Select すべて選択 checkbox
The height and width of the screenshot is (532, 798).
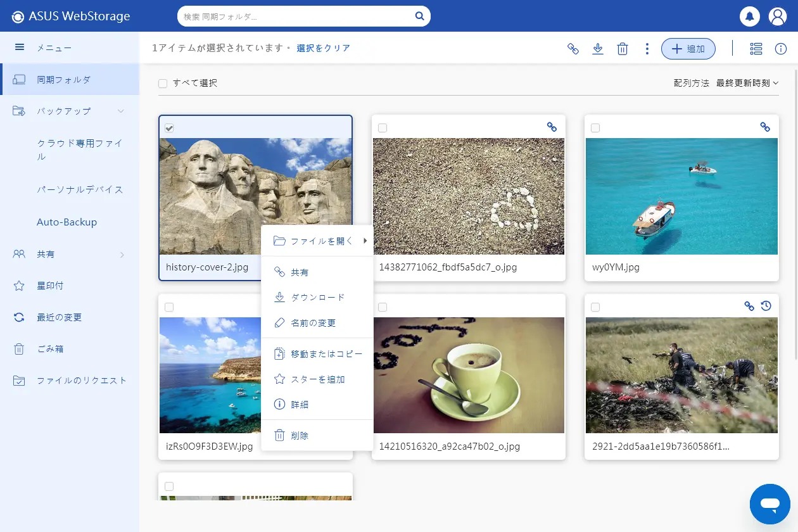[163, 84]
